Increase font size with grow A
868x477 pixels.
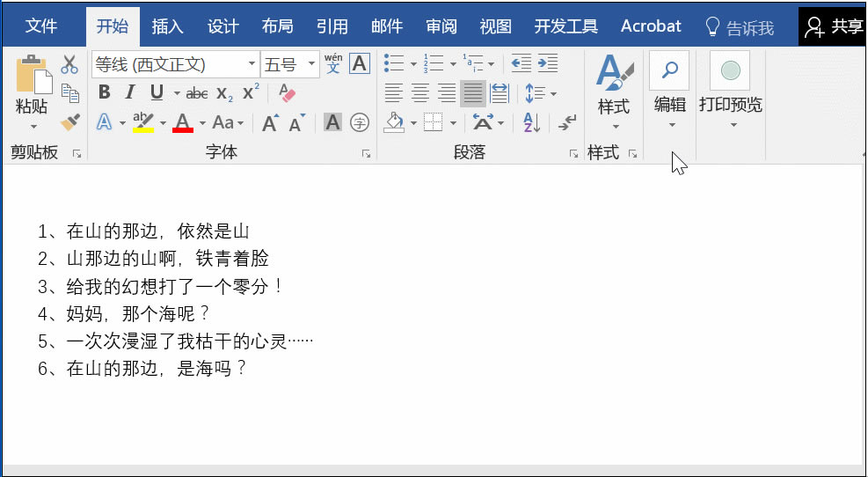(270, 122)
